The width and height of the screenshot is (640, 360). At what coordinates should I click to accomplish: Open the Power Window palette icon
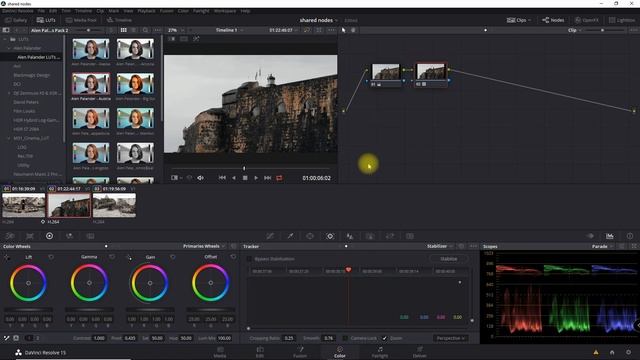pyautogui.click(x=310, y=236)
